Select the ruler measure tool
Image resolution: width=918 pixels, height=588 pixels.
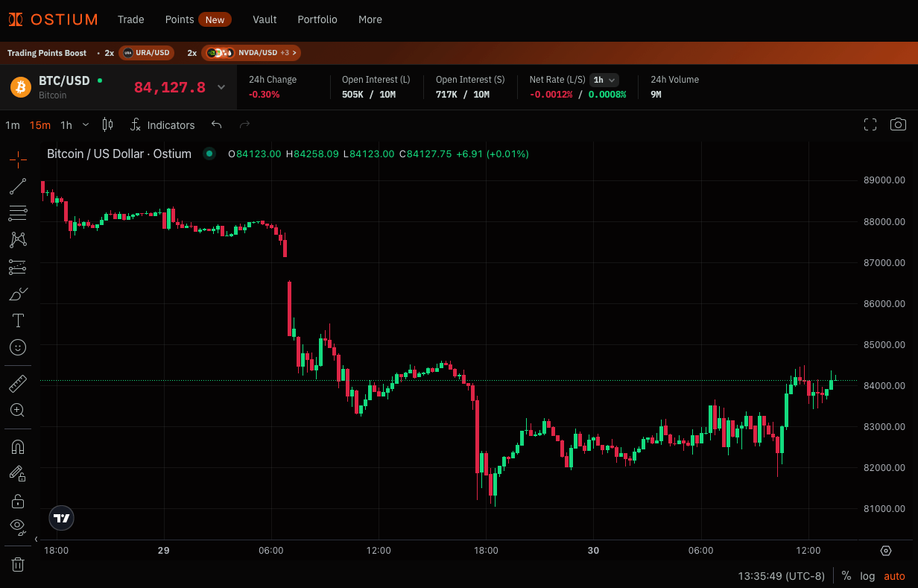[x=18, y=384]
